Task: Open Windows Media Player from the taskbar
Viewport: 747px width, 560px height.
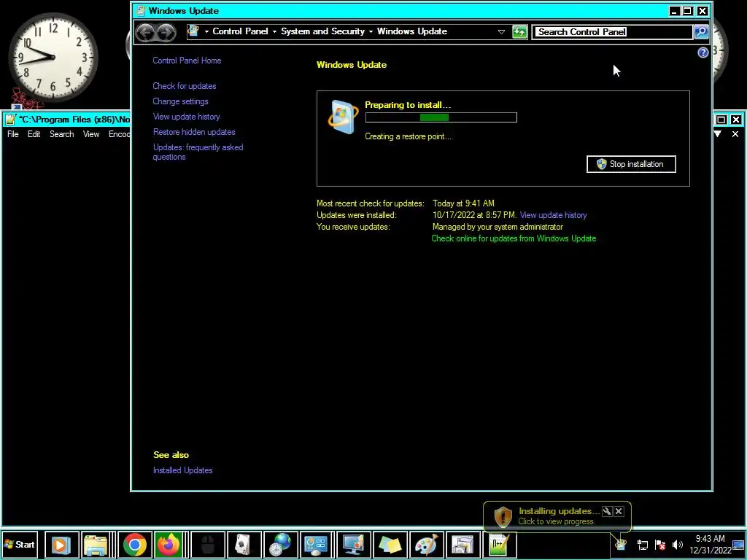Action: pyautogui.click(x=61, y=544)
